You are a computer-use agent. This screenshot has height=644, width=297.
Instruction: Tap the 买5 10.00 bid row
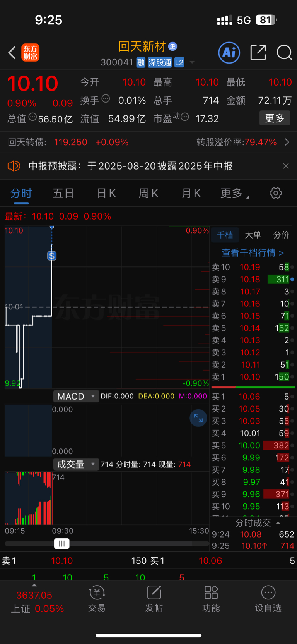pyautogui.click(x=253, y=445)
